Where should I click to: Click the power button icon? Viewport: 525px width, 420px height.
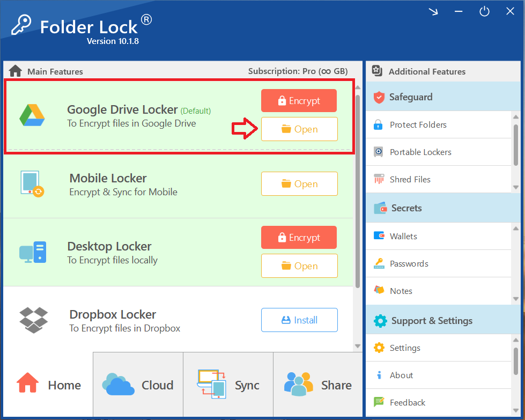(484, 11)
